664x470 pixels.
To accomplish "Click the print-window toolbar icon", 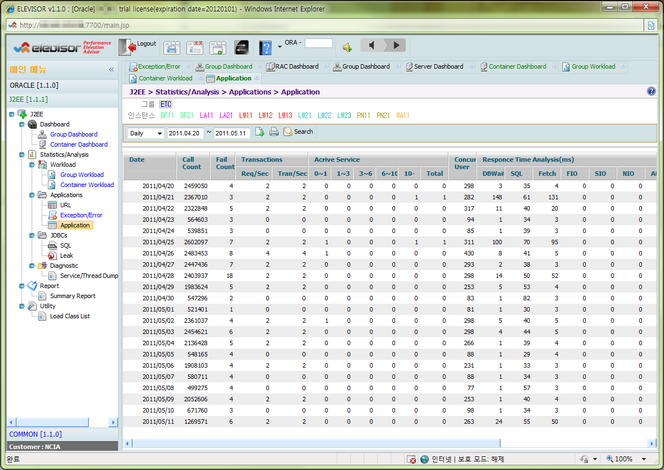I will coord(172,47).
